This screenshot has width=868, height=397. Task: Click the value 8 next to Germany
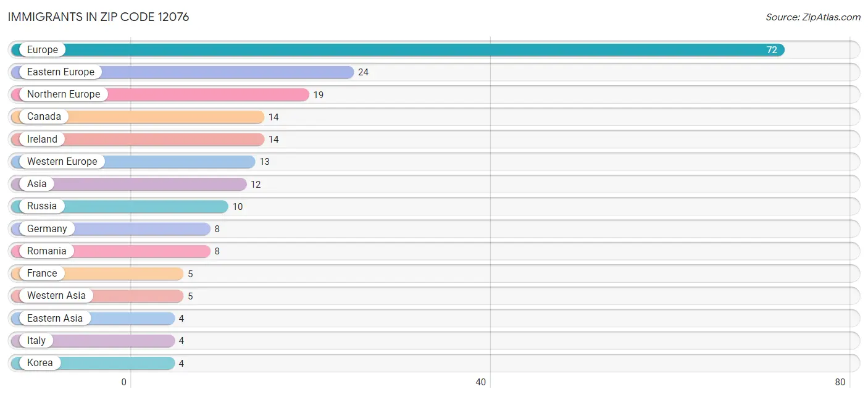[x=217, y=229]
